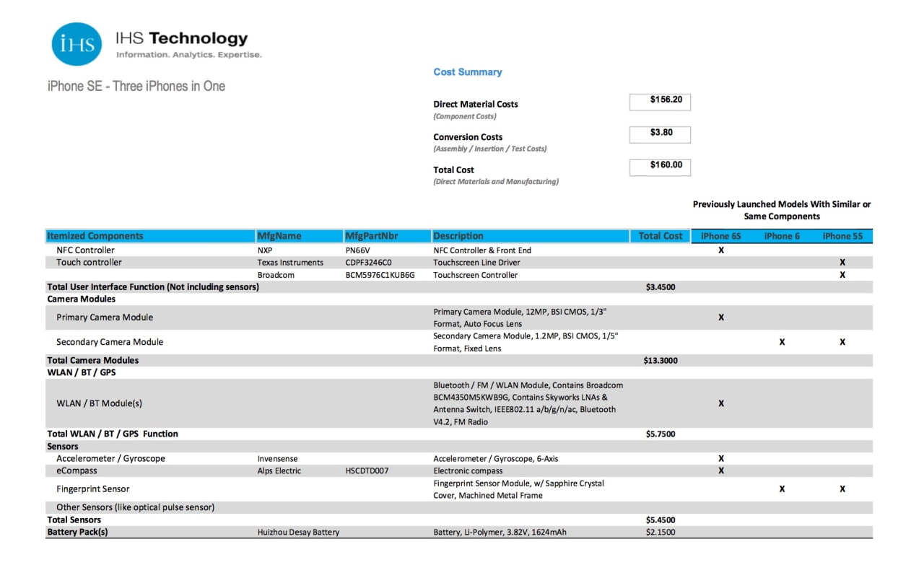
Task: Select the Huizhou Desay Battery manufacturer cell
Action: pyautogui.click(x=299, y=532)
